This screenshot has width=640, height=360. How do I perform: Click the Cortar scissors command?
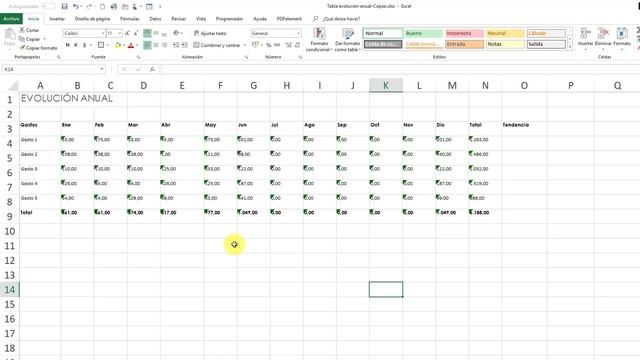(x=29, y=30)
